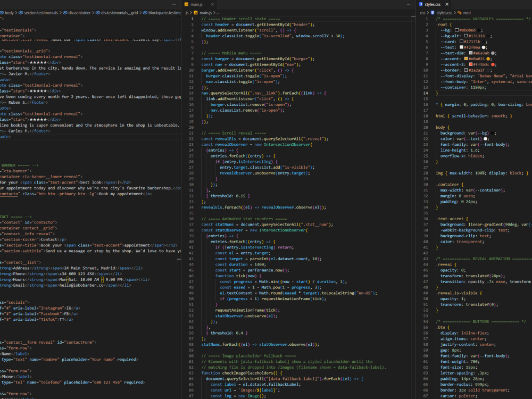Open square color swatch for --text-dim #a6a3ab
This screenshot has width=532, height=399.
coord(471,53)
